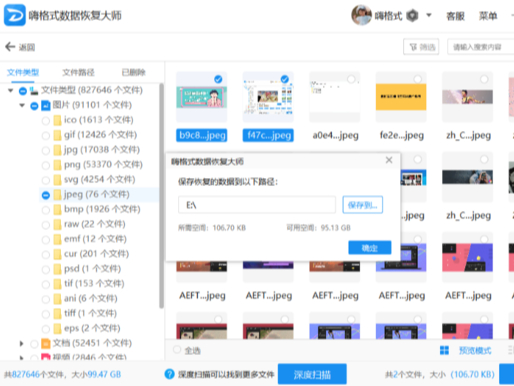Select the ico file type checkbox
Screen dimensions: 514x386
(x=46, y=121)
